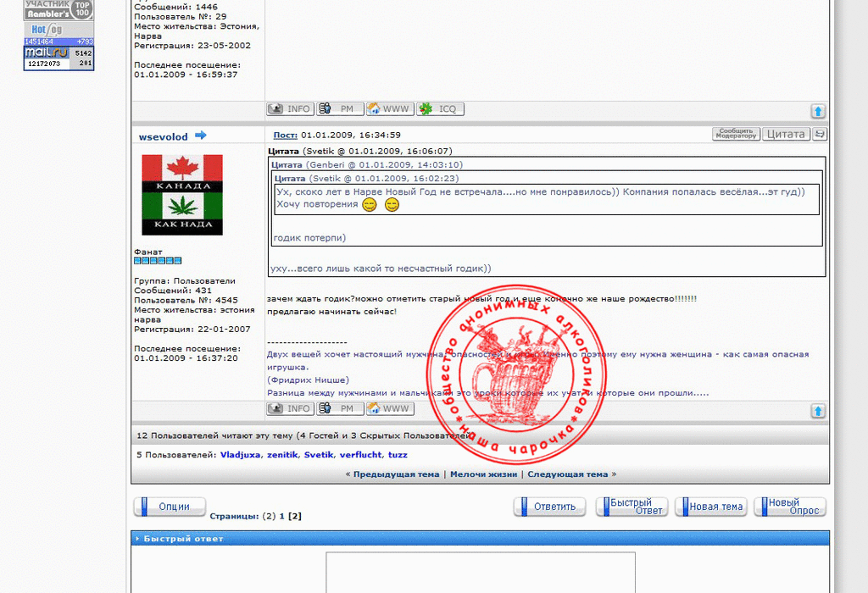The width and height of the screenshot is (868, 593).
Task: Click signature text '(Фридрих Ницше)'
Action: pos(308,380)
